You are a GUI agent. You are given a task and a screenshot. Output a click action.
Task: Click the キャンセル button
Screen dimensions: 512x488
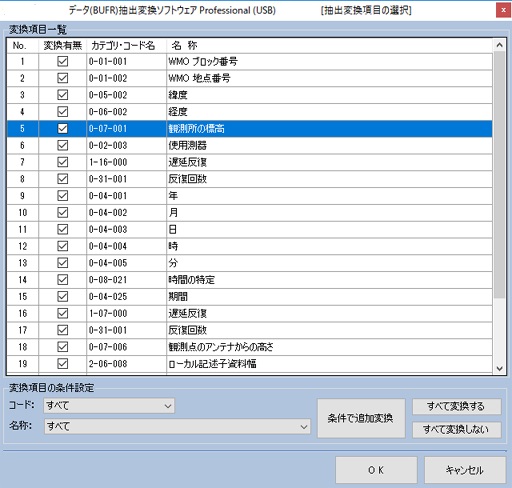[x=465, y=470]
